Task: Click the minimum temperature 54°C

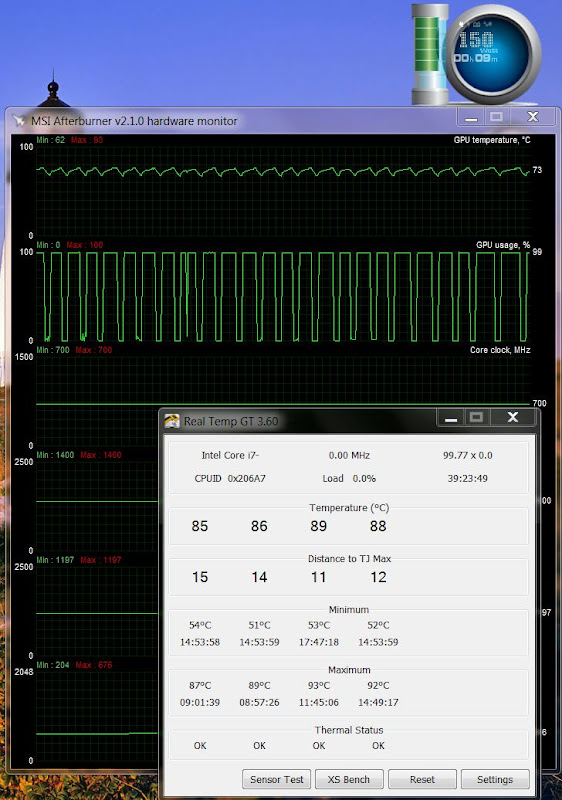Action: [200, 625]
